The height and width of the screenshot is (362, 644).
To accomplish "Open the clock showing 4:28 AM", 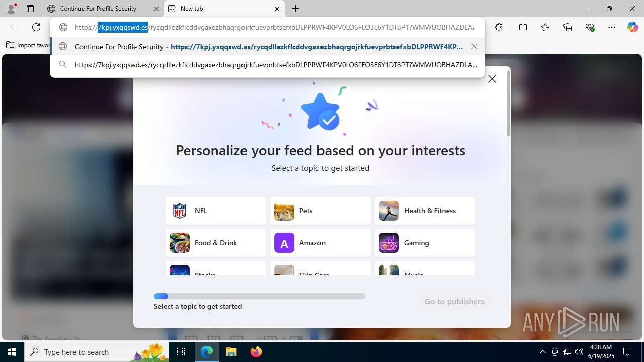I will pos(602,352).
